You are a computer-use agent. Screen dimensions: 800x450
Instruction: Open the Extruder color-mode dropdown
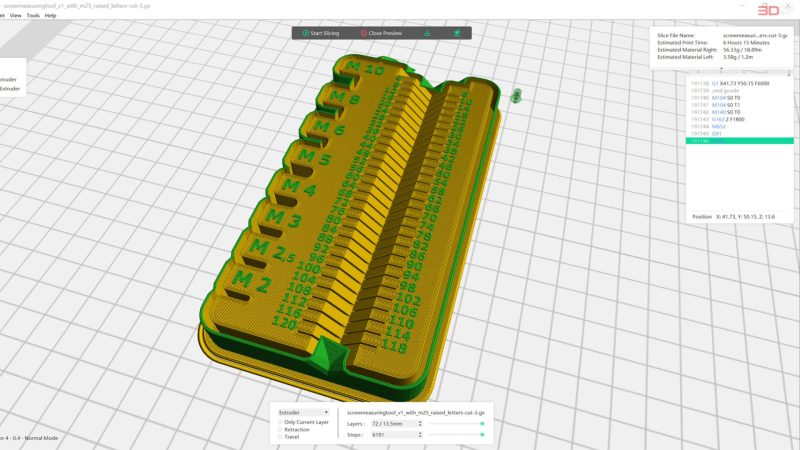[304, 412]
